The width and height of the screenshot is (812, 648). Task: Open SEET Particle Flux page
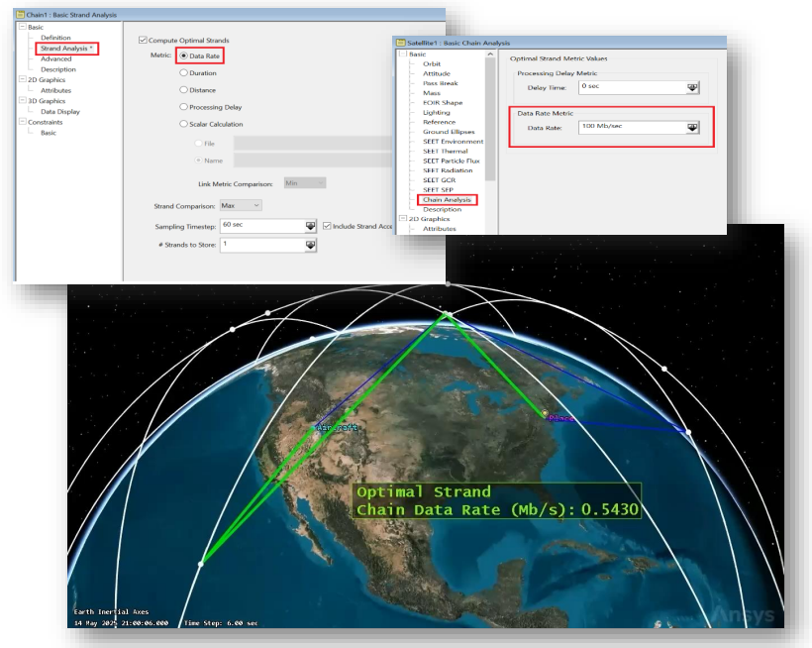pyautogui.click(x=451, y=161)
